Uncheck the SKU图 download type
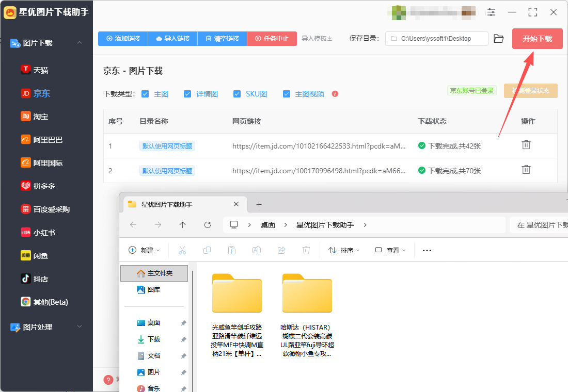The width and height of the screenshot is (568, 392). tap(237, 94)
